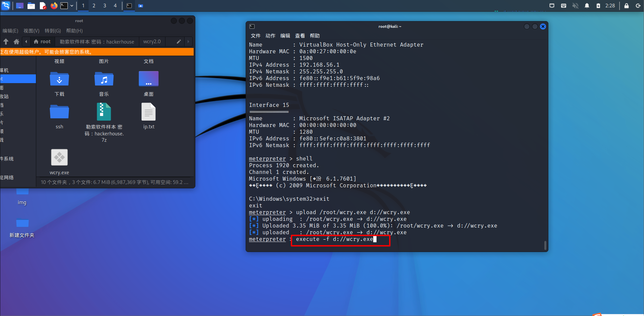Click the terminal vertical scrollbar handle
The width and height of the screenshot is (644, 316).
[545, 245]
